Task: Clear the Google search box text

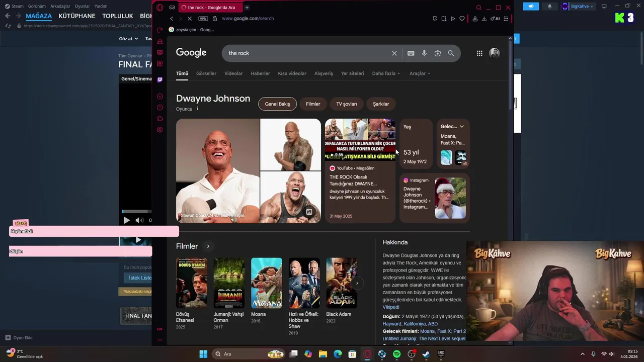Action: click(394, 53)
